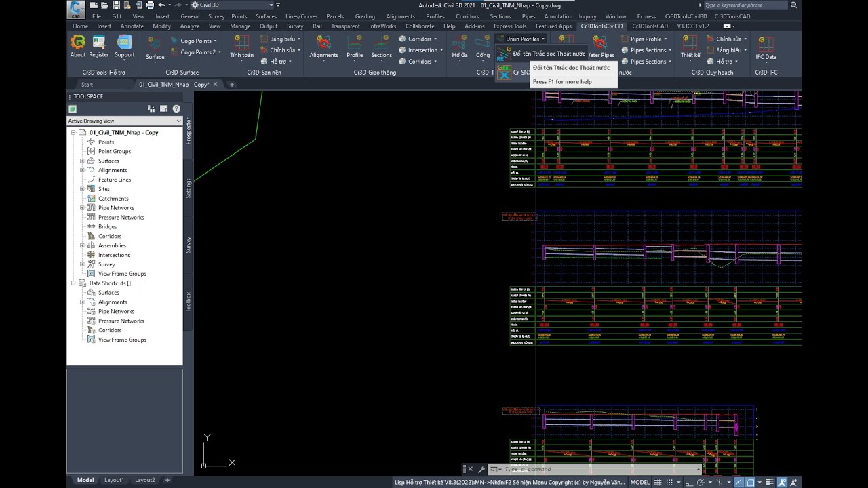Add a new drawing tab with plus
Screen dimensions: 868x488
231,85
